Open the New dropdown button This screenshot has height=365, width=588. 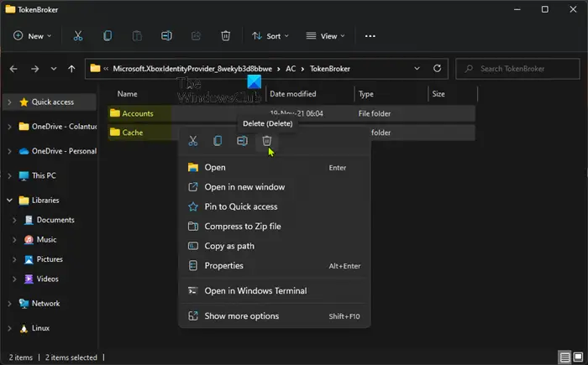33,36
